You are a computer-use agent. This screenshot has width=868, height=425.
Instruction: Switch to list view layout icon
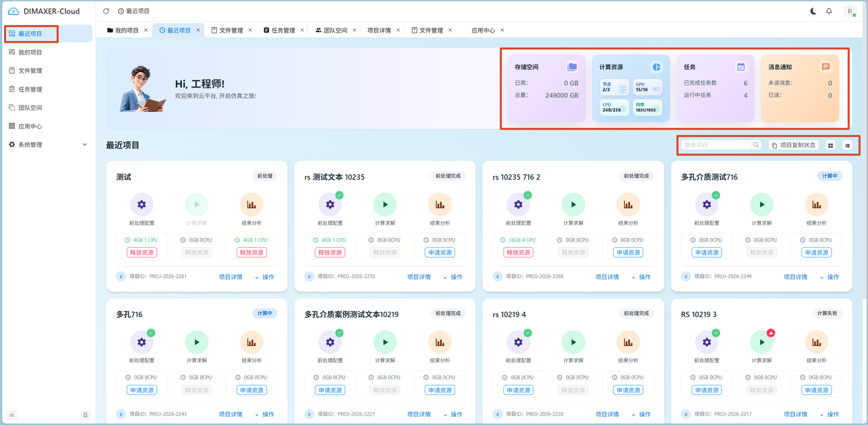[x=847, y=145]
